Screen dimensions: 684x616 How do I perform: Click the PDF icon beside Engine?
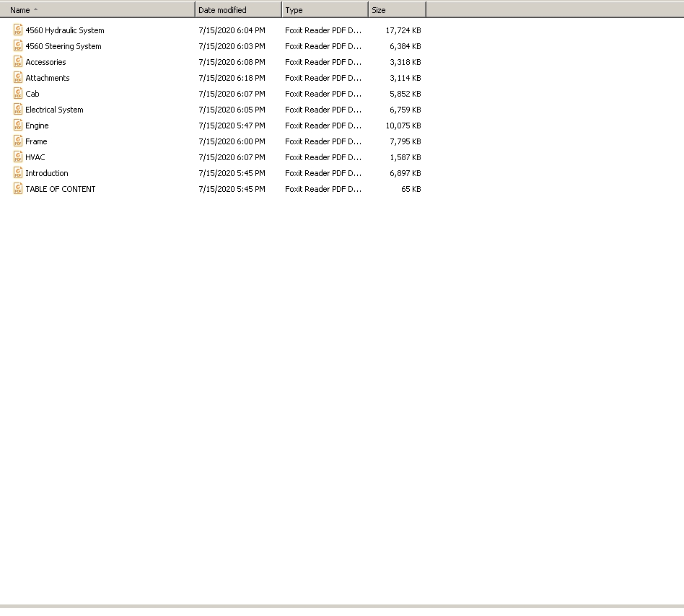18,125
